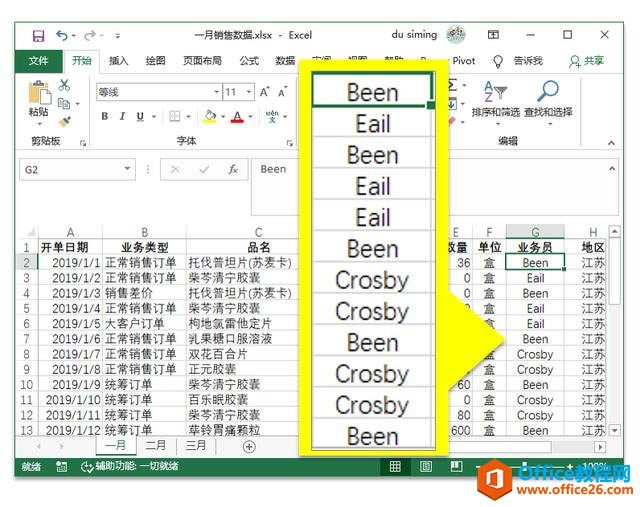The image size is (640, 507).
Task: Open 排序和筛选 sort and filter
Action: [x=496, y=102]
